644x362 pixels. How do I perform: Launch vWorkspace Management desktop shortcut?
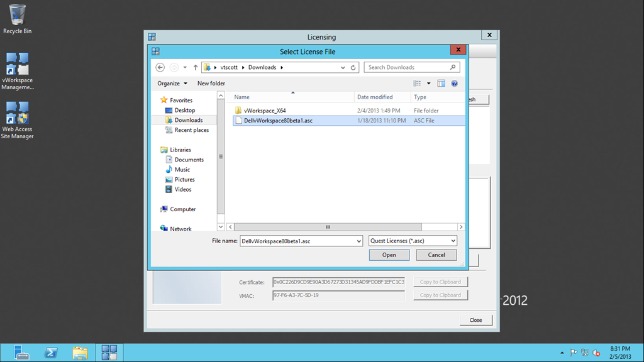17,71
